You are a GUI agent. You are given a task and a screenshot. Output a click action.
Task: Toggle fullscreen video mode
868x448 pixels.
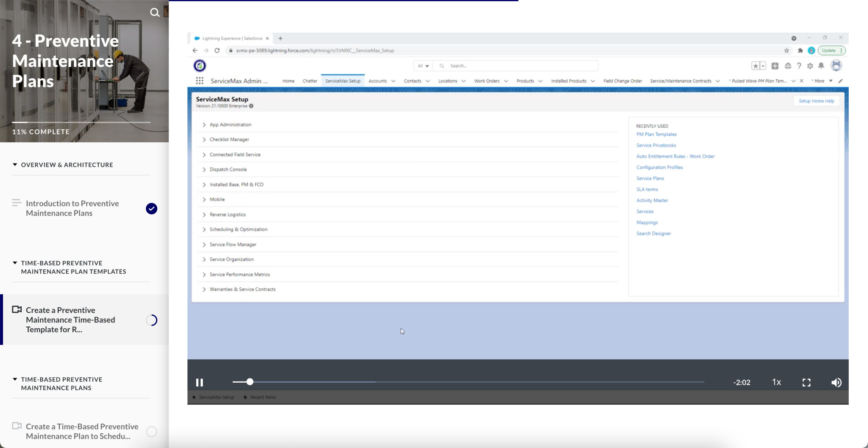(807, 383)
